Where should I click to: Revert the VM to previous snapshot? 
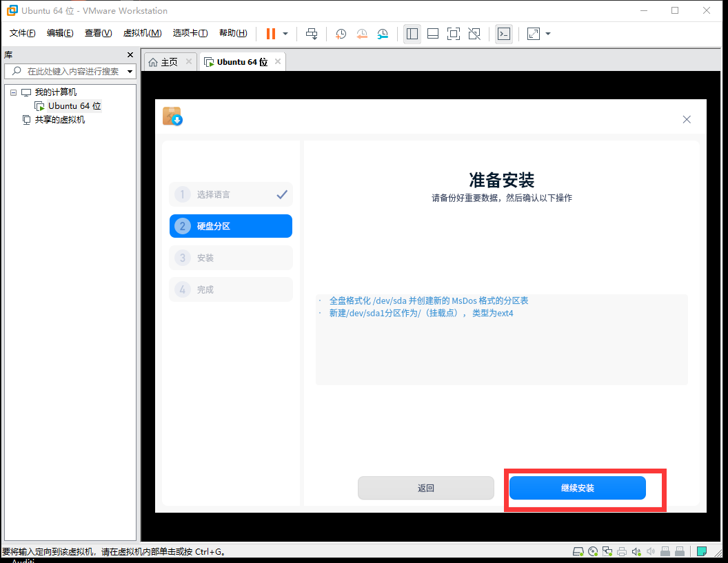(362, 33)
